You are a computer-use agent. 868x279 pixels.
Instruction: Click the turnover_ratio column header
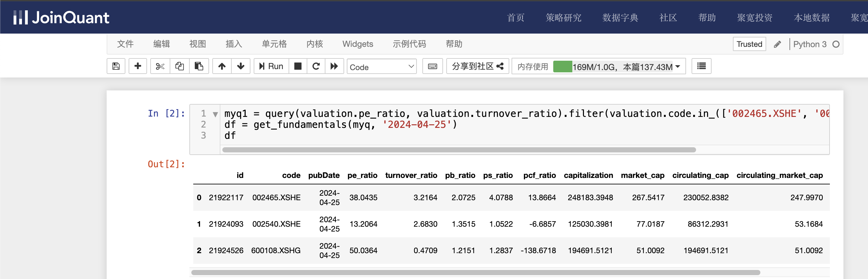pos(411,175)
